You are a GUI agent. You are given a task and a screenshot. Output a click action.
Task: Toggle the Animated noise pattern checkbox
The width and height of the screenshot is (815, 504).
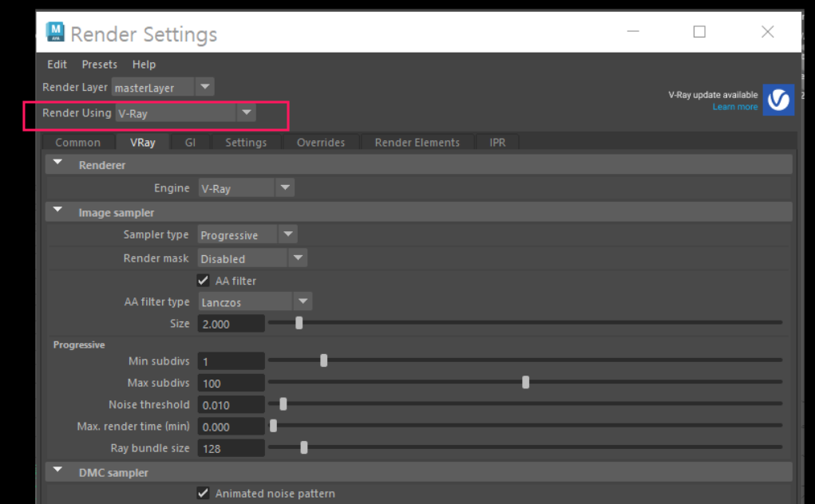pyautogui.click(x=204, y=493)
